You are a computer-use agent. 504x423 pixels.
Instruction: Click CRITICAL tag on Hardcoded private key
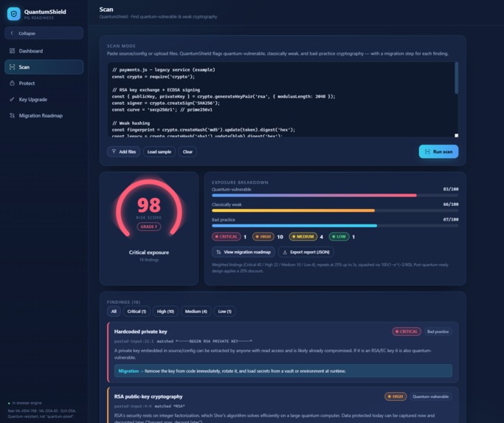tap(407, 331)
